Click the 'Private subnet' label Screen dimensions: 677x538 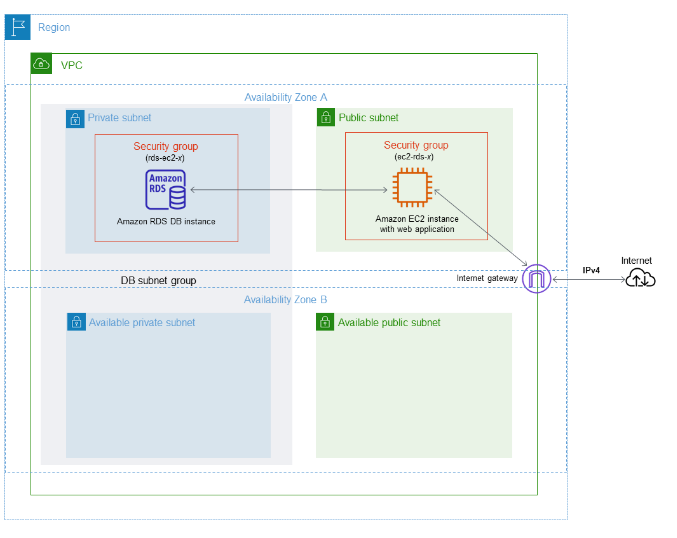tap(120, 117)
